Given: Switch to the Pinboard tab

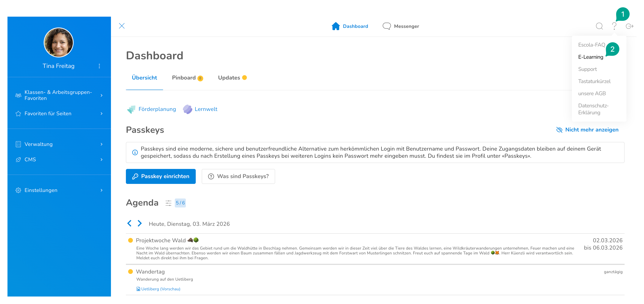Looking at the screenshot, I should point(184,78).
